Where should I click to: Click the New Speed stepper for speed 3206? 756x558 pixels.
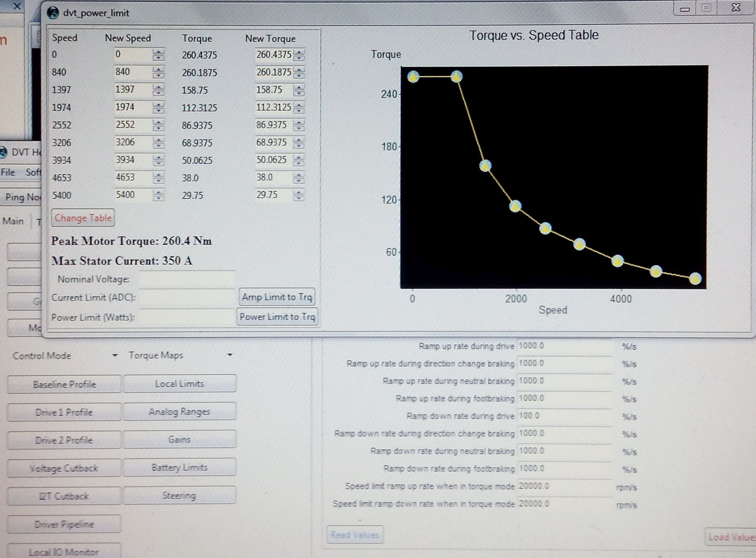[x=158, y=143]
